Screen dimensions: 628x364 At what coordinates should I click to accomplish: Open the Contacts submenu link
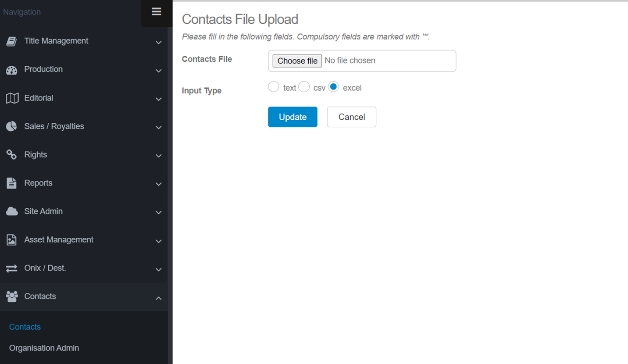(x=25, y=327)
